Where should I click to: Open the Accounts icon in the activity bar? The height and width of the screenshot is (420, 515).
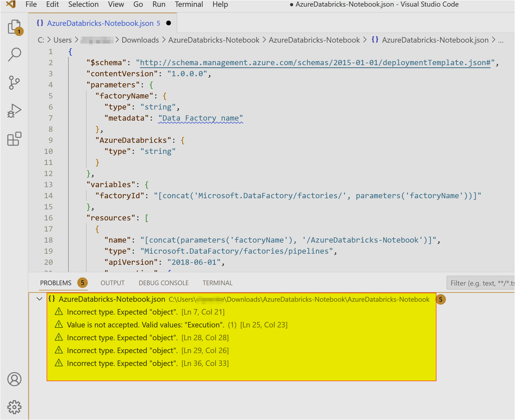pyautogui.click(x=15, y=379)
